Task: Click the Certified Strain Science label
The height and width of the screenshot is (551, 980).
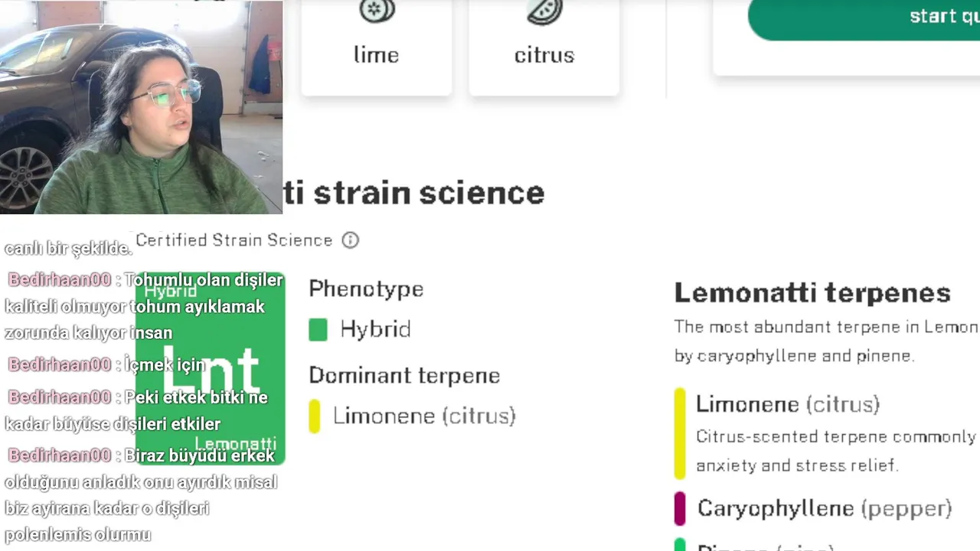Action: click(234, 240)
